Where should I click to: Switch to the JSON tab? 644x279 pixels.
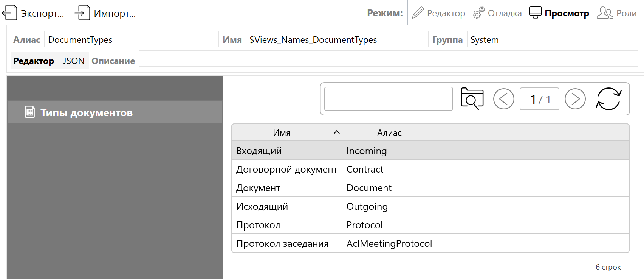pyautogui.click(x=73, y=61)
